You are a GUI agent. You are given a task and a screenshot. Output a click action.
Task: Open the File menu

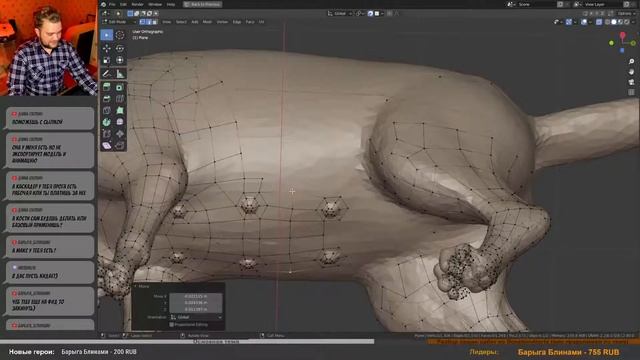pyautogui.click(x=112, y=4)
